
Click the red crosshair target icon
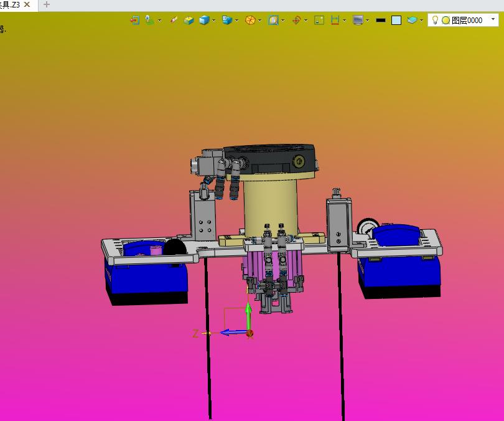(x=296, y=21)
